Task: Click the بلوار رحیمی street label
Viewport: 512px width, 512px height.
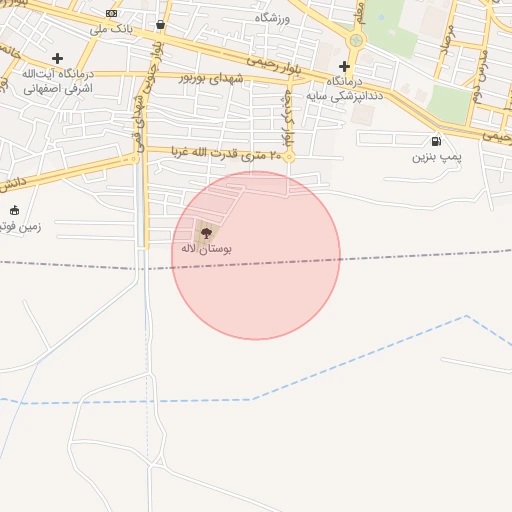Action: tap(274, 65)
